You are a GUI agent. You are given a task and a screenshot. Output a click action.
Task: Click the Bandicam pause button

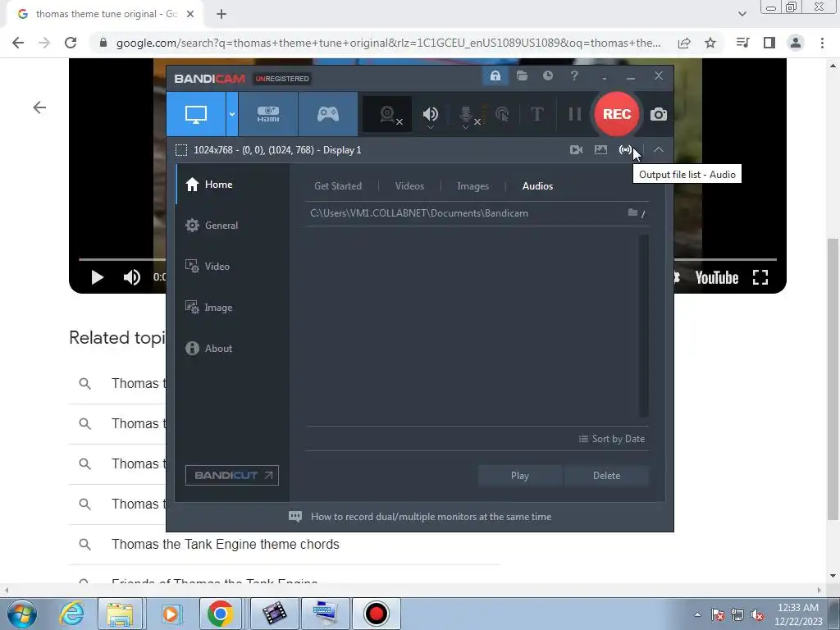(x=574, y=114)
